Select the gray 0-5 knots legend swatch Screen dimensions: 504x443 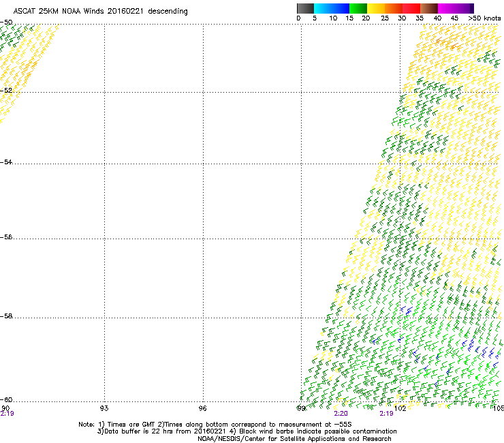point(305,8)
